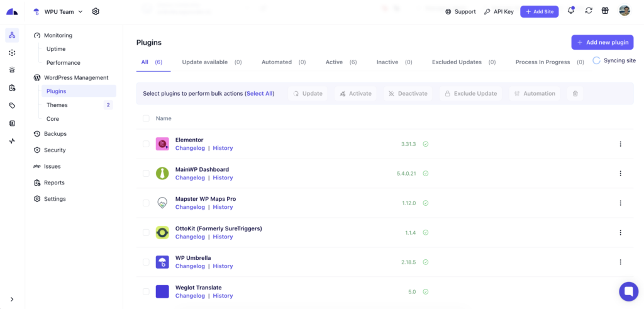Open WP Umbrella History link
Viewport: 644px width, 309px height.
click(223, 266)
